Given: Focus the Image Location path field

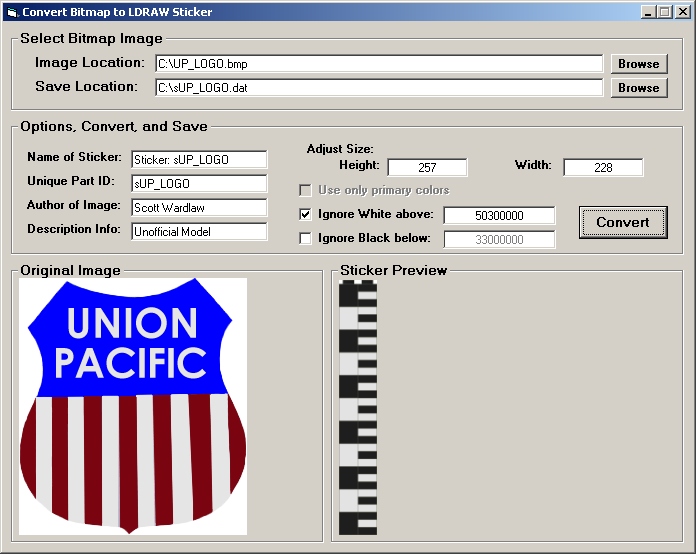Looking at the screenshot, I should click(379, 64).
